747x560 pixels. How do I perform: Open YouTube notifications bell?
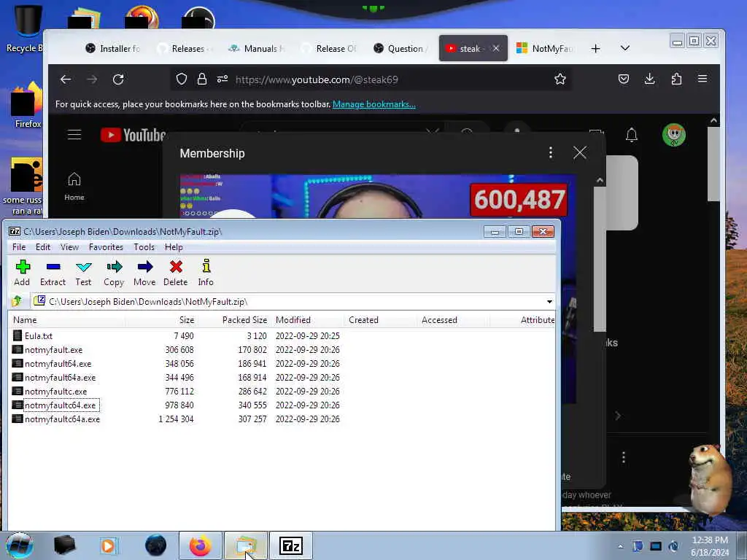click(x=632, y=135)
